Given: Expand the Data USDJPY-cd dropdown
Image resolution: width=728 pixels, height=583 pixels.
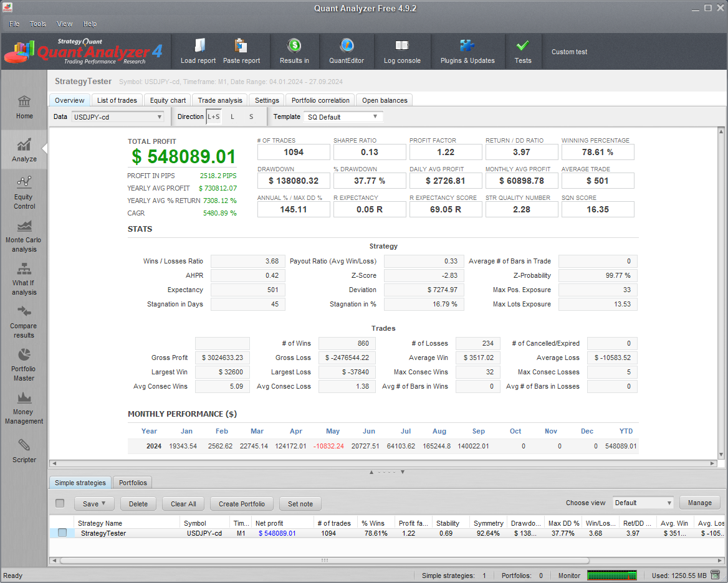Looking at the screenshot, I should [118, 117].
